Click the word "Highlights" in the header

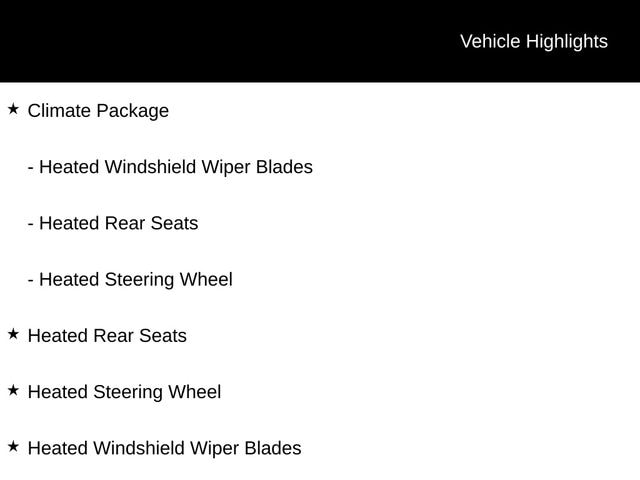click(x=566, y=41)
